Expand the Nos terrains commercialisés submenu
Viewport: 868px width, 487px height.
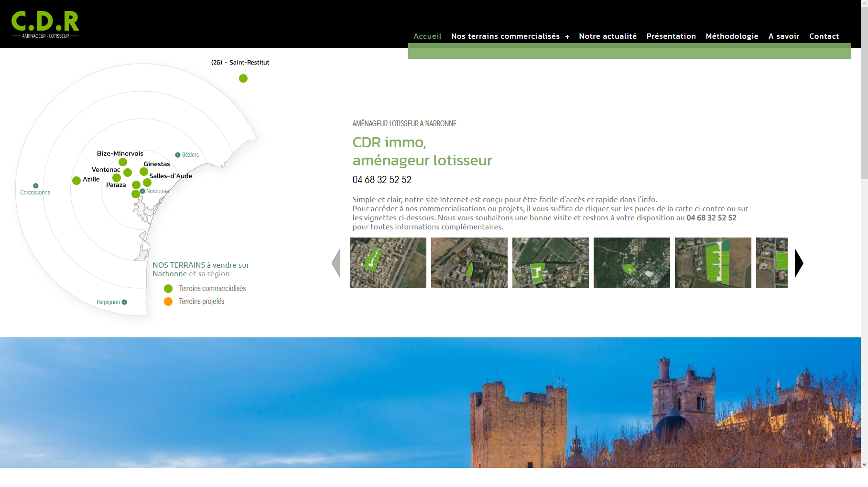click(567, 36)
